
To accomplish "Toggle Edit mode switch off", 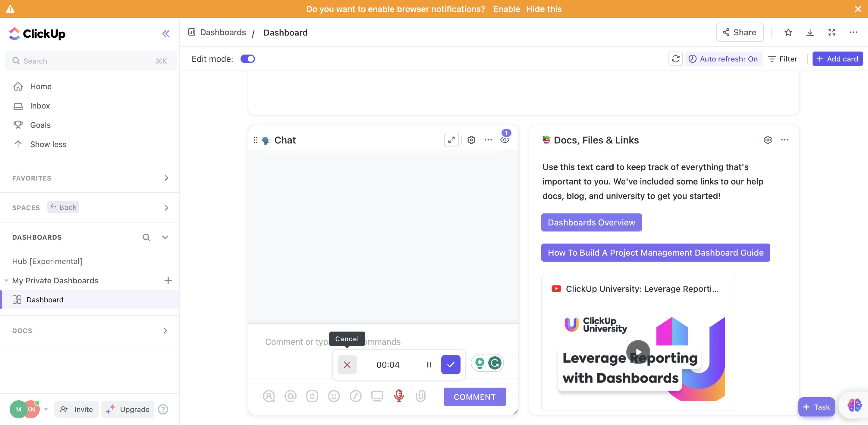I will tap(248, 59).
